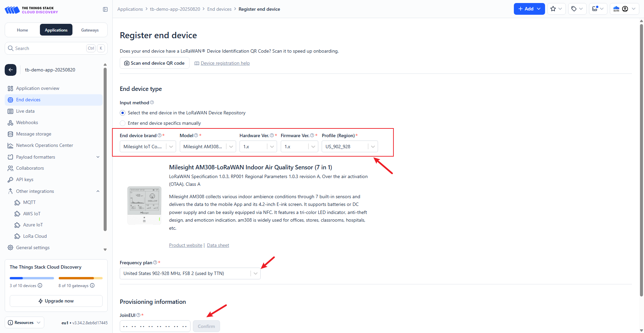Image resolution: width=644 pixels, height=333 pixels.
Task: Expand Payload formatters submenu chevron
Action: [x=98, y=157]
